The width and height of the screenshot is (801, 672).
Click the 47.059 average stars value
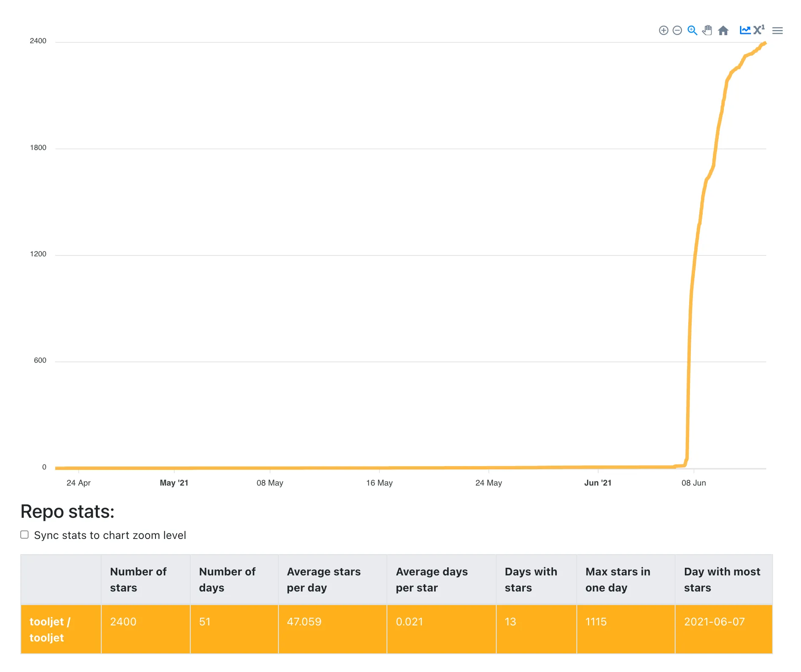tap(304, 622)
